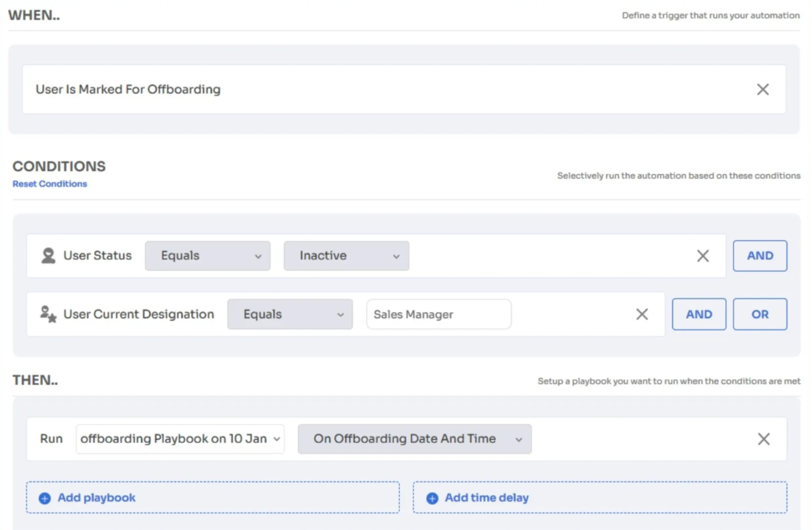Select the User Is Marked For Offboarding trigger
Viewport: 812px width, 530px height.
click(404, 89)
